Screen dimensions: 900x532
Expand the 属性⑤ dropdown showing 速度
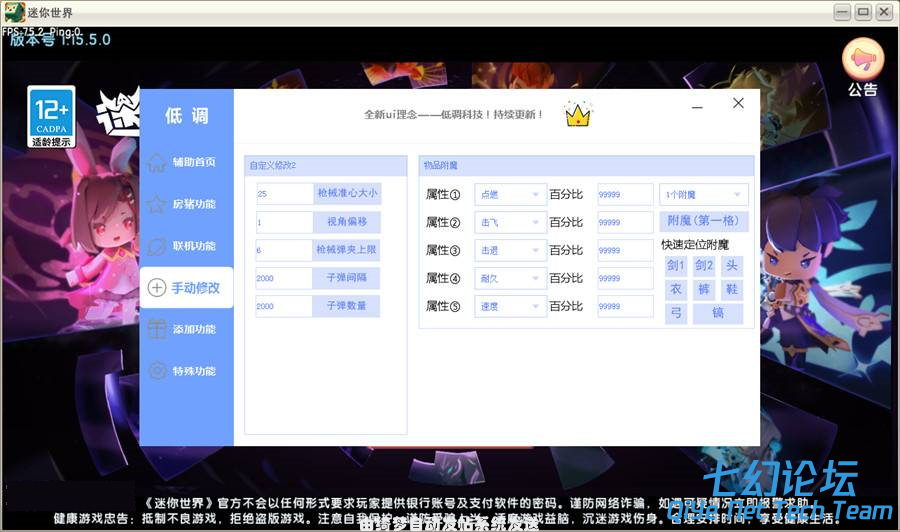tap(510, 306)
